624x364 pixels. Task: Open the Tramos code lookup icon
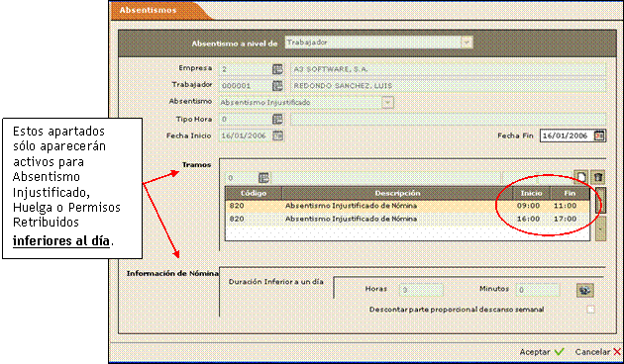[263, 178]
